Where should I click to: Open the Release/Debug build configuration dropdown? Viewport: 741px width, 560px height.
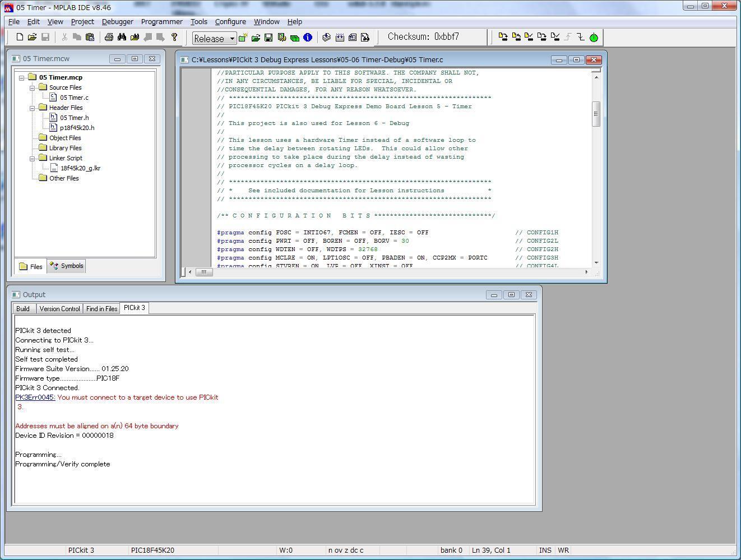click(x=230, y=38)
